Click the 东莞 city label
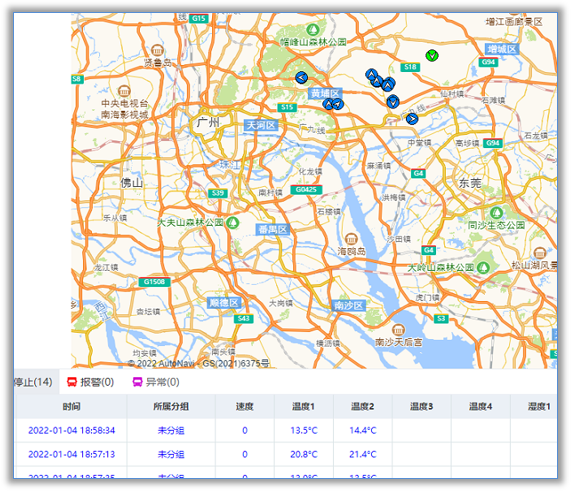The width and height of the screenshot is (571, 491). (470, 183)
